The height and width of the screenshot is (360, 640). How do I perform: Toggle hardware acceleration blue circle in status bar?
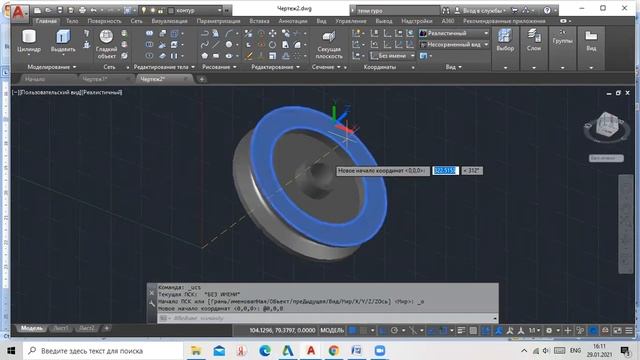pos(593,330)
